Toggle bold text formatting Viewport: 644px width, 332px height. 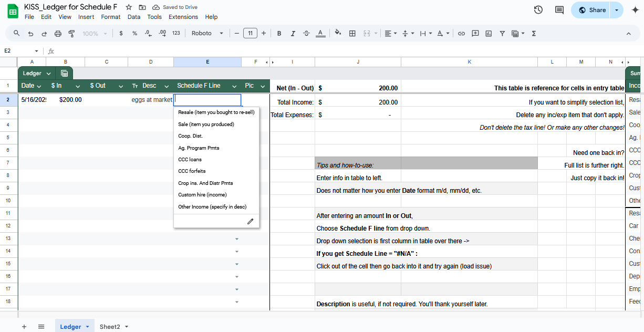[x=279, y=34]
